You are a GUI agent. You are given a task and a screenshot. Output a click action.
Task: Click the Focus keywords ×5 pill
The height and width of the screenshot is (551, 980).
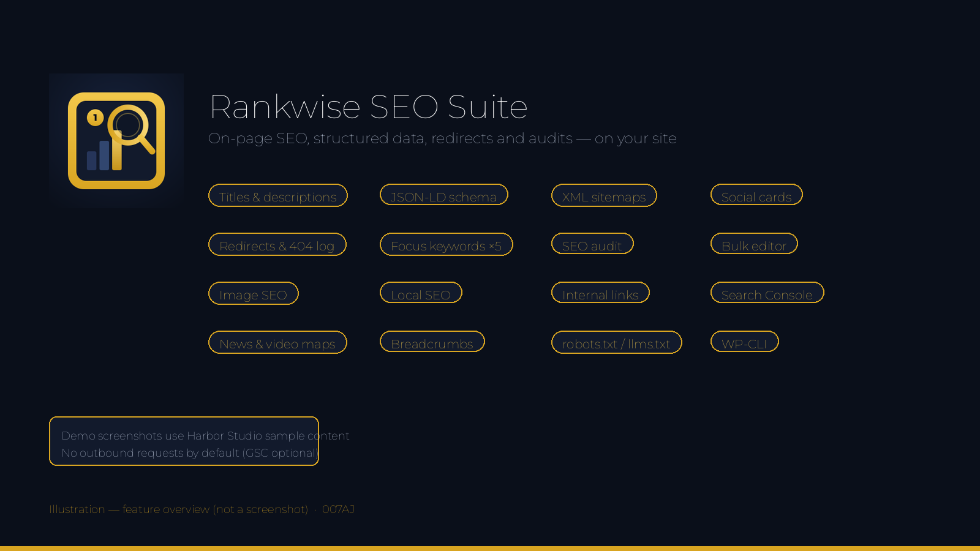[x=447, y=244]
